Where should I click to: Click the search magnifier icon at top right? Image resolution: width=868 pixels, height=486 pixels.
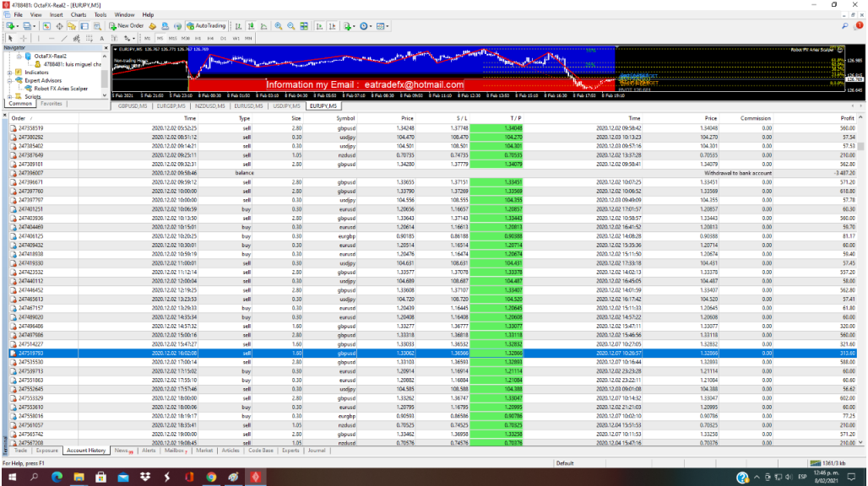[845, 26]
